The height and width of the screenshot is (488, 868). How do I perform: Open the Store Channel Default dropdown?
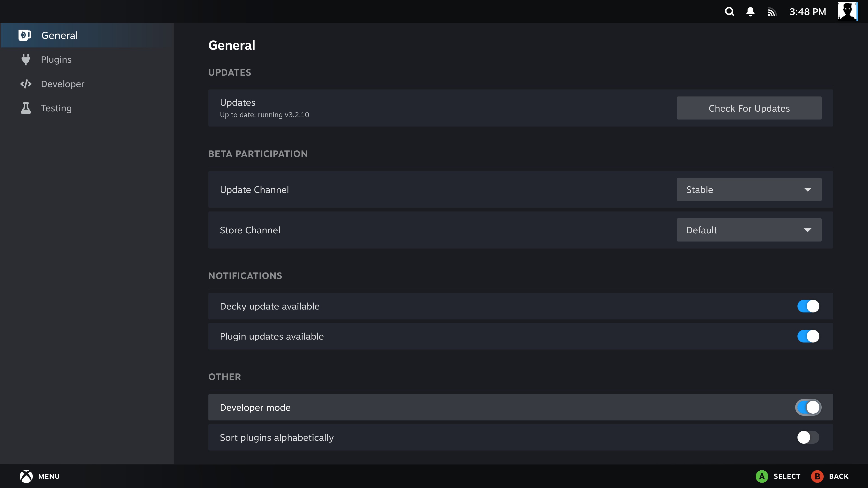coord(749,230)
